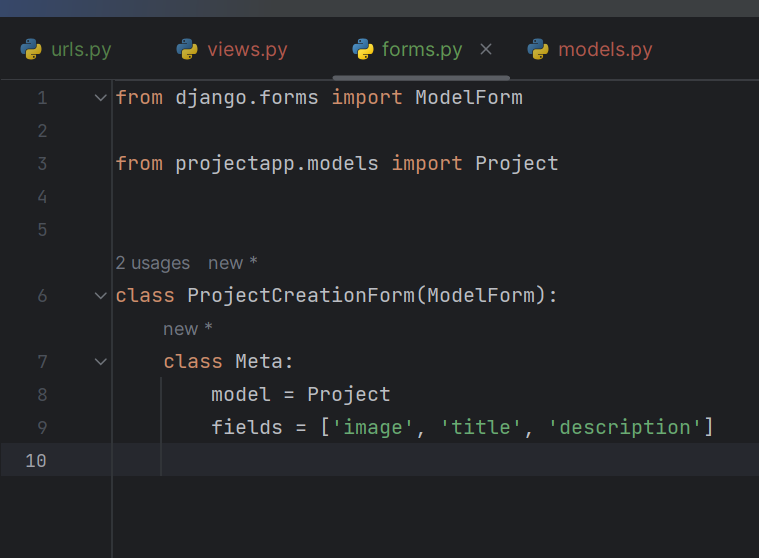Click the Python icon on models.py tab

pos(538,49)
